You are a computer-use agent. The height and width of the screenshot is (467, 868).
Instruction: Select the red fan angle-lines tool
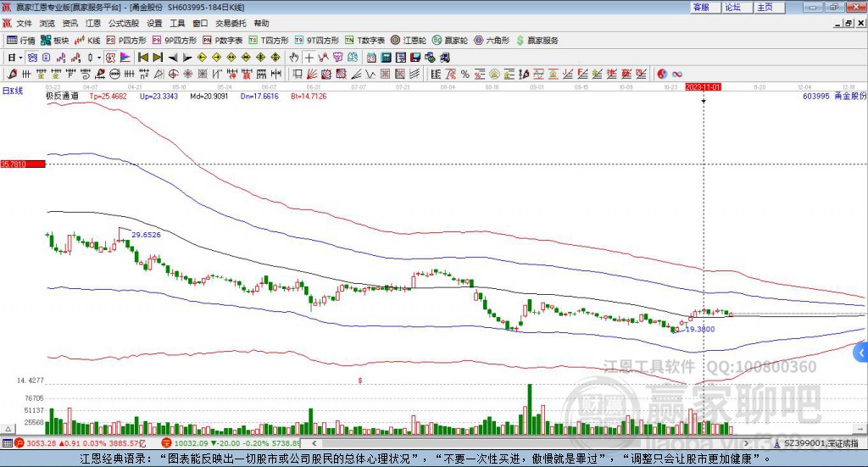click(311, 74)
